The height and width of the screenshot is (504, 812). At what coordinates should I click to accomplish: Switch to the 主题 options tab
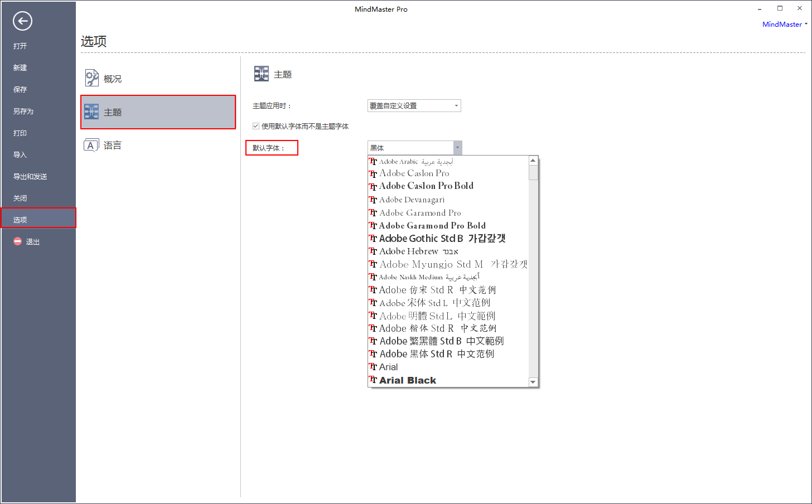158,112
